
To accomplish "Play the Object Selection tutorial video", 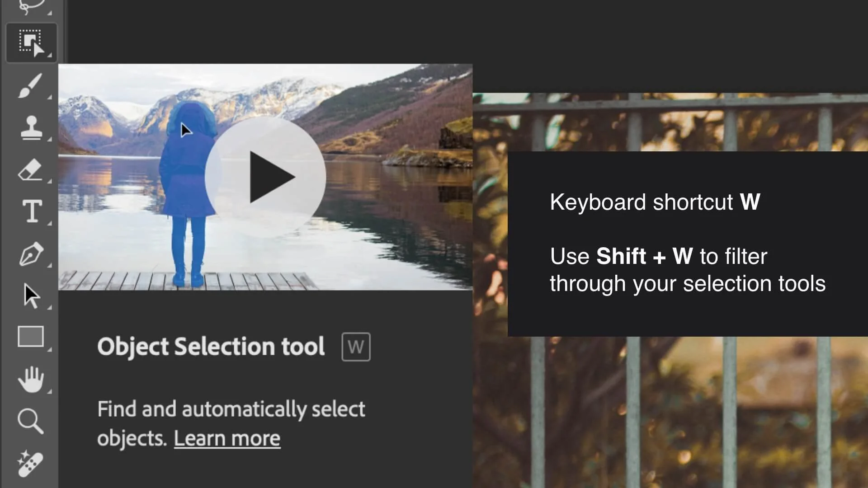I will (x=265, y=177).
